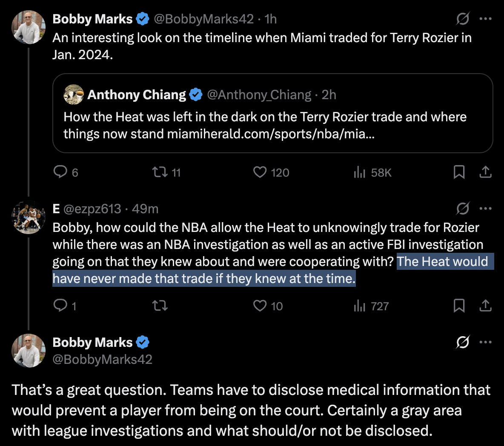Open more options on bottom Bobby Marks tweet

485,342
